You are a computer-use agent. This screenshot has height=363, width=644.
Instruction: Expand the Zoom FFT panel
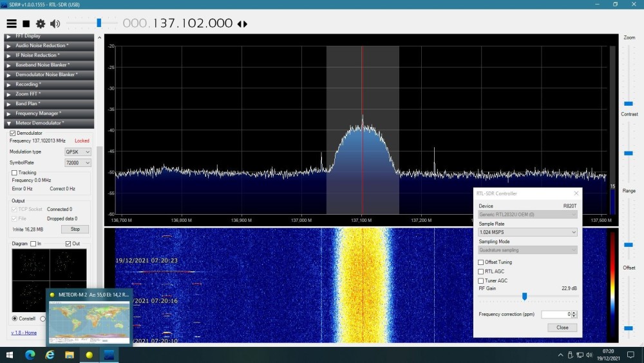click(x=49, y=93)
